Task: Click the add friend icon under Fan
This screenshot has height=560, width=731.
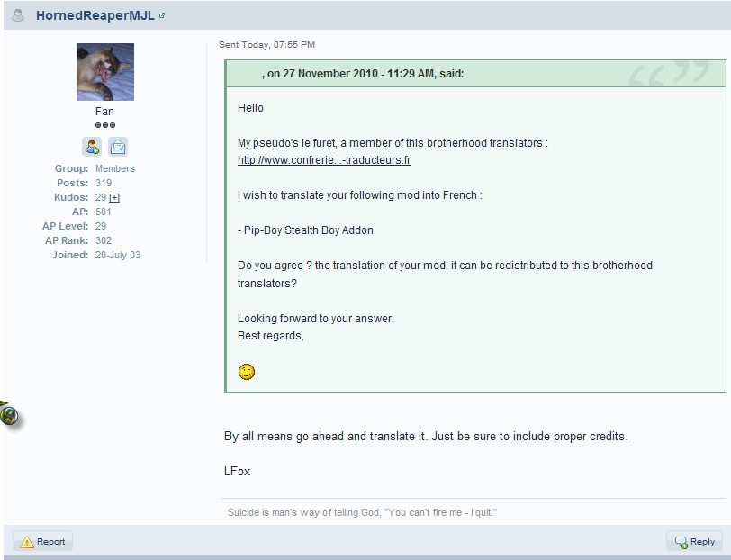Action: (x=92, y=147)
